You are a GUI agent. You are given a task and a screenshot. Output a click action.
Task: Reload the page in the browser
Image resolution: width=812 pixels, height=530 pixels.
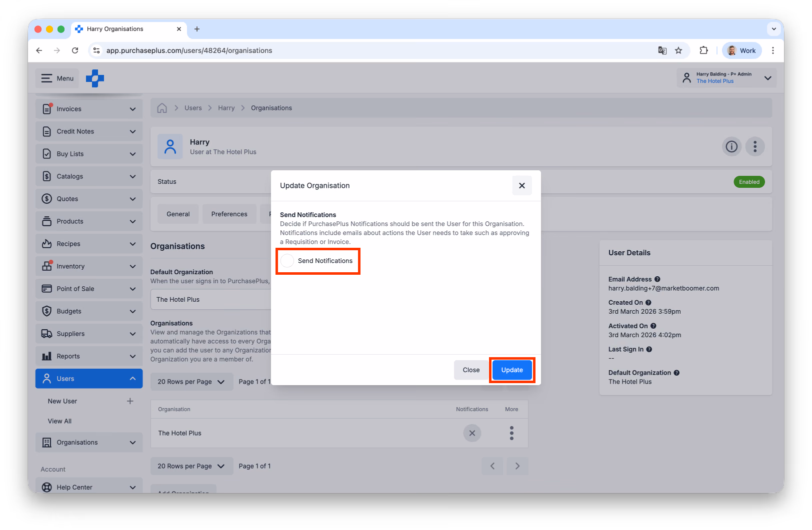pos(75,50)
